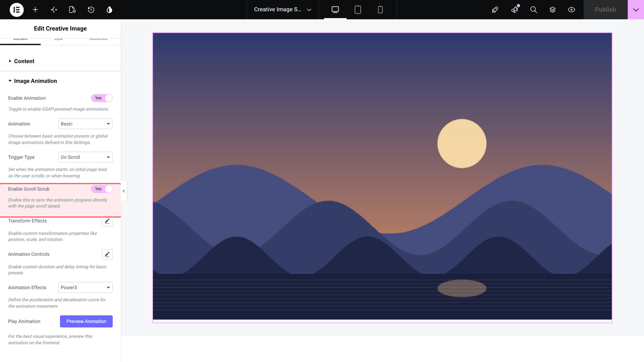Click the Edit Creative Image panel title
644x362 pixels.
[x=60, y=28]
